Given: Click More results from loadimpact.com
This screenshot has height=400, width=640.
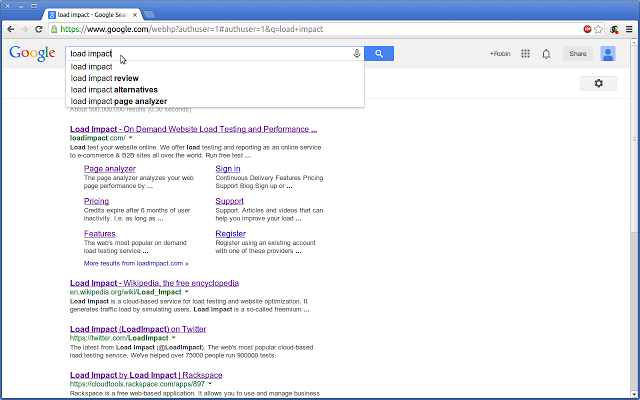Looking at the screenshot, I should tap(136, 264).
